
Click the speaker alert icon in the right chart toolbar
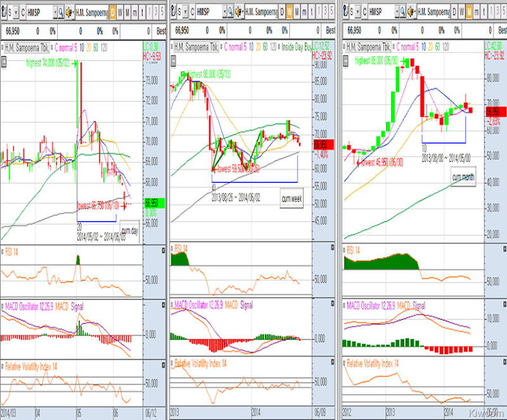pos(411,12)
